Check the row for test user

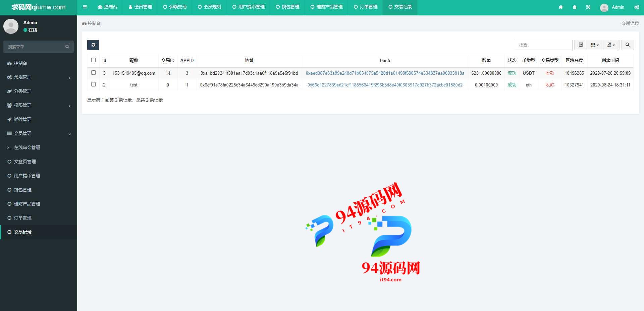93,84
